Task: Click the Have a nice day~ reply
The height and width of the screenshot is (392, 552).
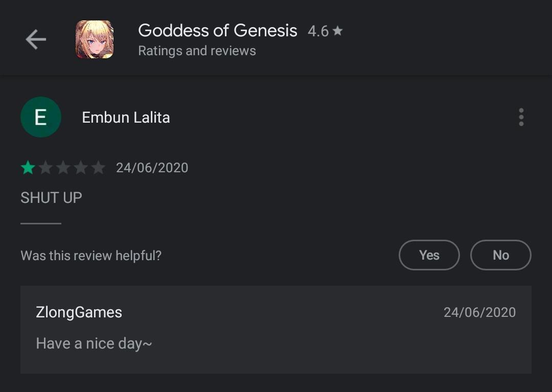Action: coord(94,343)
